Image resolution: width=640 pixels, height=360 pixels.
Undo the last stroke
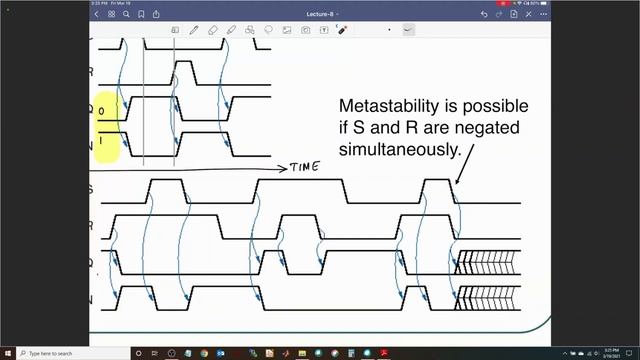tap(484, 14)
